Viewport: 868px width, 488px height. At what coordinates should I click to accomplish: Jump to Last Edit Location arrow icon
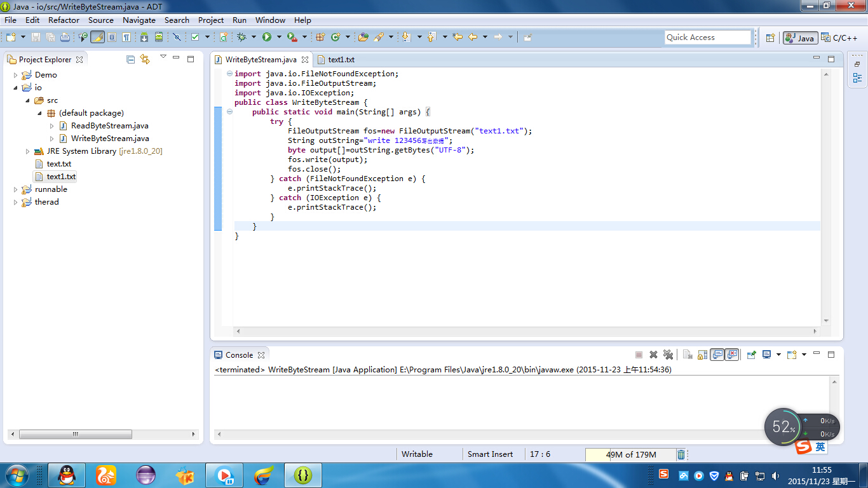pos(457,37)
